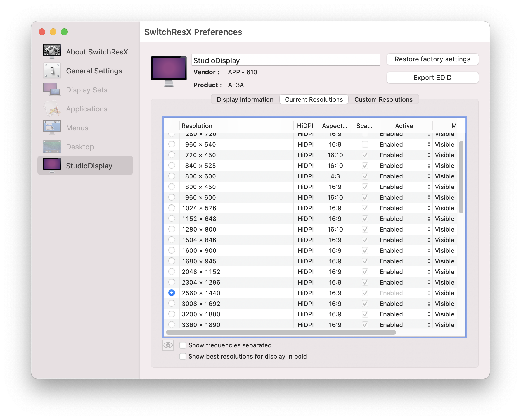Viewport: 521px width, 420px height.
Task: Zoom the window with the green button
Action: point(64,32)
